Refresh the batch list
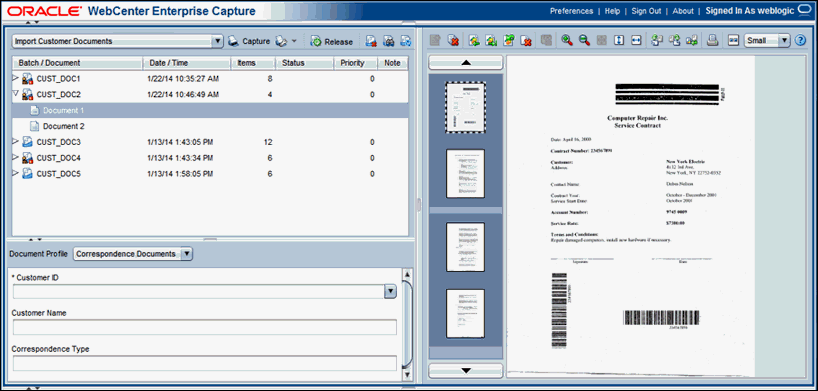The height and width of the screenshot is (391, 818). pos(405,41)
